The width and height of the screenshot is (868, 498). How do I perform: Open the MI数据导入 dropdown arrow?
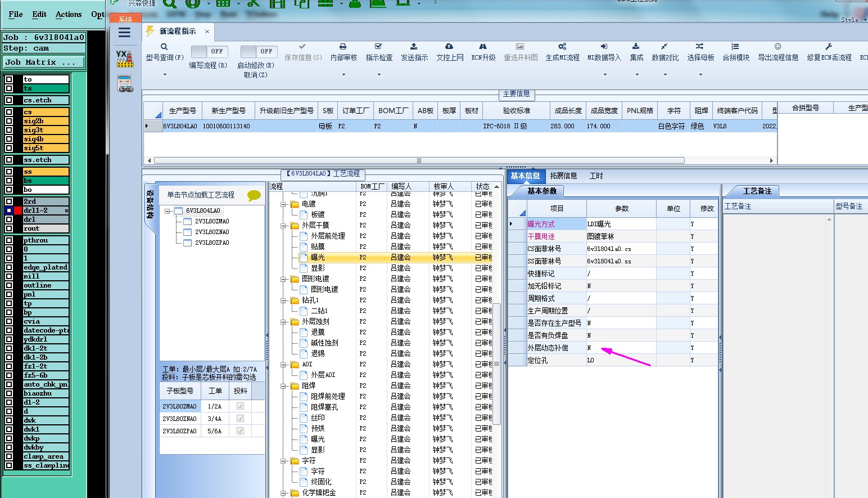tap(604, 74)
